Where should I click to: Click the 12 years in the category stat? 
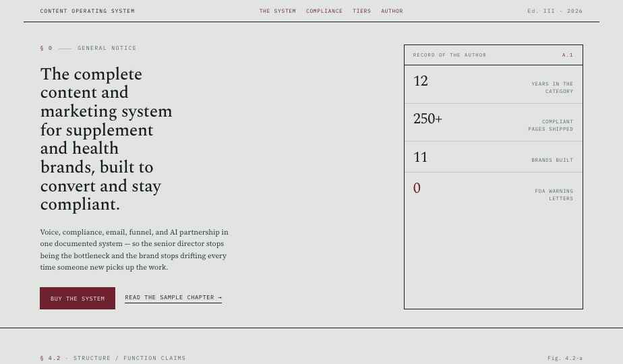tap(494, 85)
